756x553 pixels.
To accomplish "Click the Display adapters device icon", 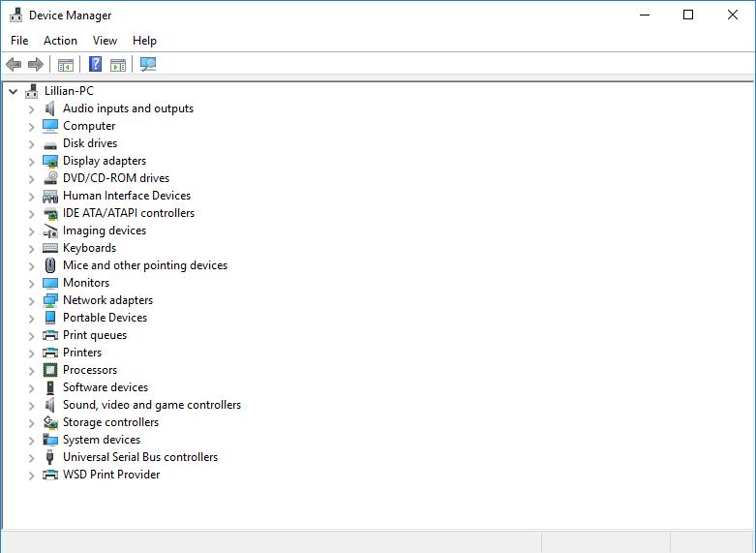I will [x=50, y=161].
